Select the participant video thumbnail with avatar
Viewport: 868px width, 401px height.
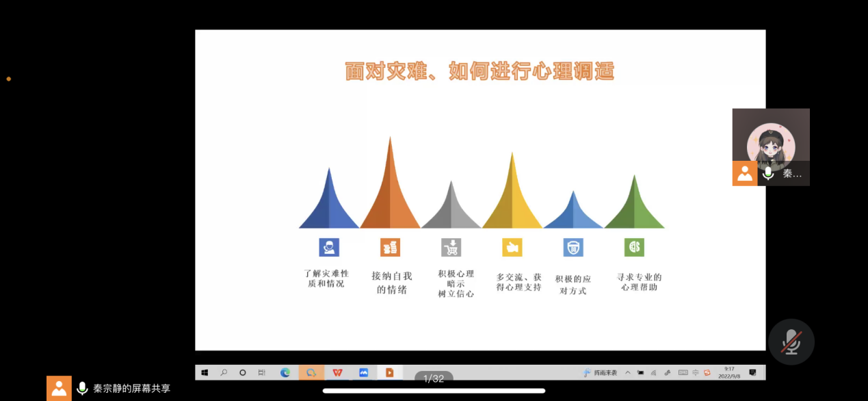(771, 136)
